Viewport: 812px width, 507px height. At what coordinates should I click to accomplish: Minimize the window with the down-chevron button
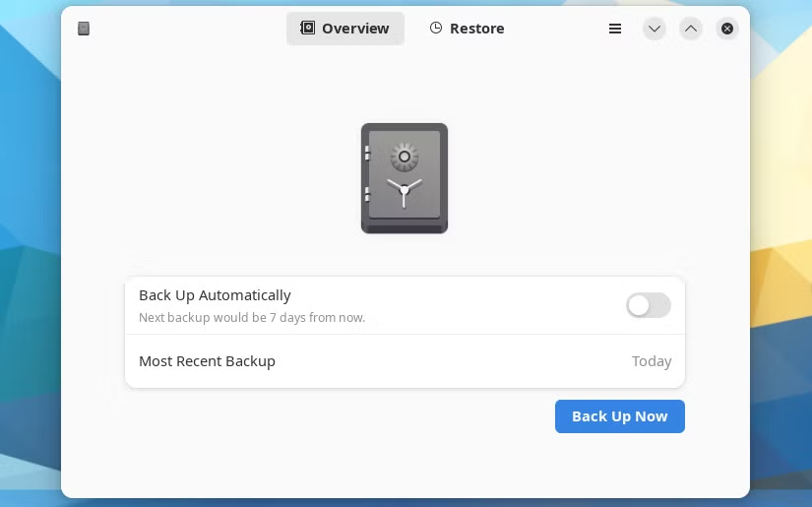click(x=655, y=29)
